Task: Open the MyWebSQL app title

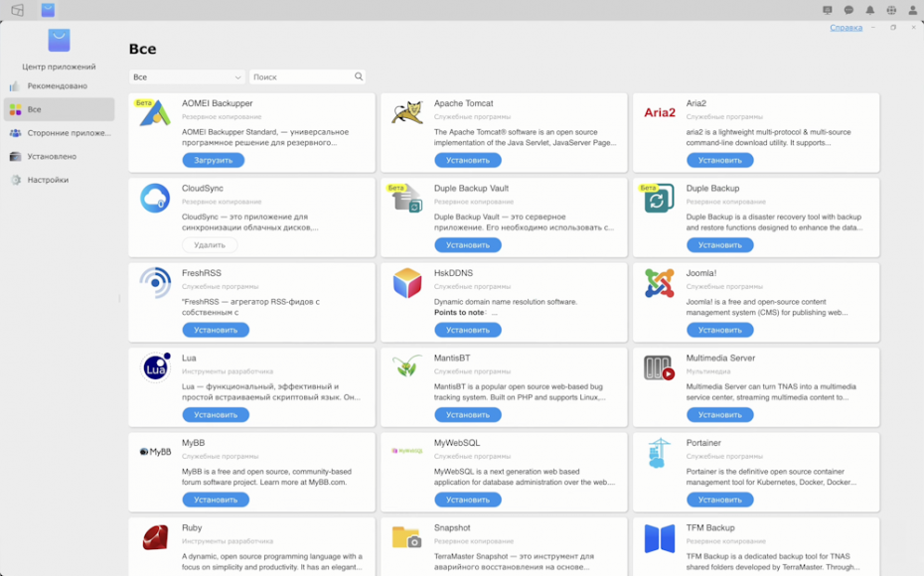Action: [457, 443]
